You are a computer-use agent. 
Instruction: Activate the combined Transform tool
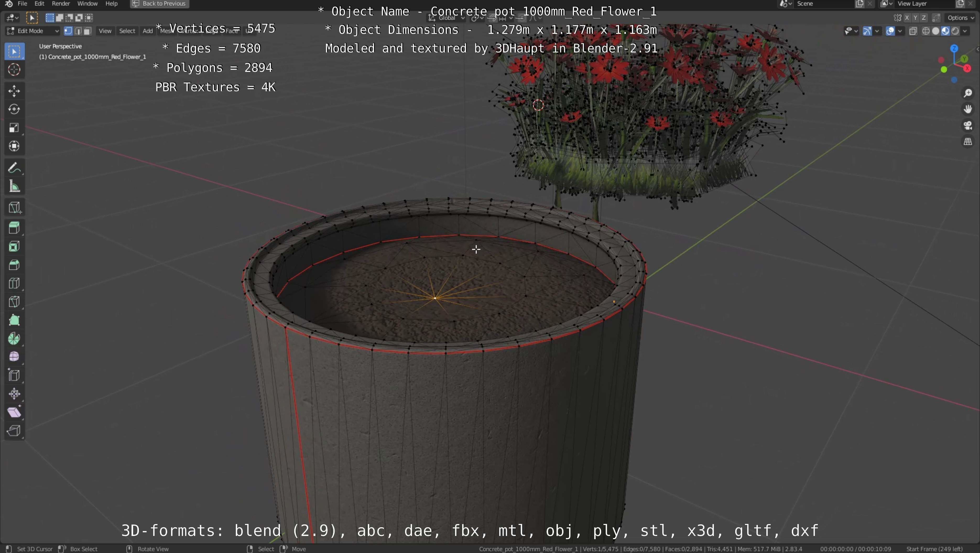coord(14,146)
